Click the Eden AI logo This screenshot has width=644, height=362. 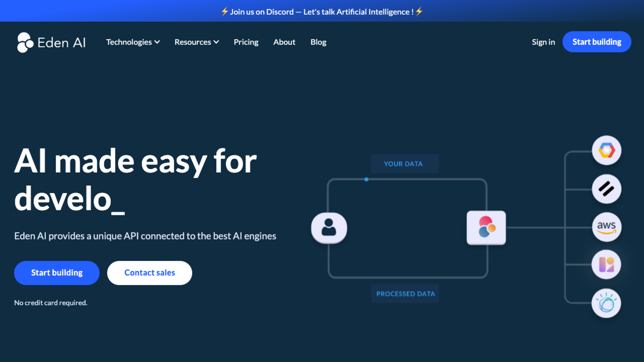(51, 42)
